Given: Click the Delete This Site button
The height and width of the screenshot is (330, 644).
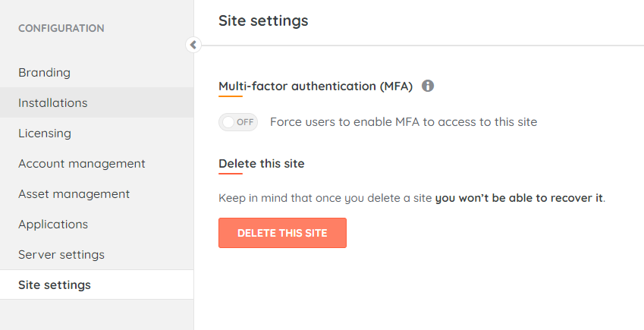Looking at the screenshot, I should click(282, 233).
